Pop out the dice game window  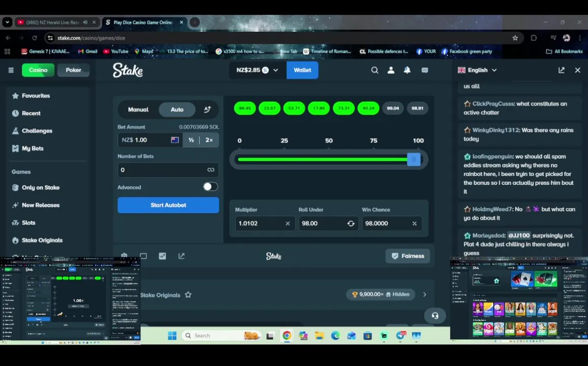click(181, 256)
